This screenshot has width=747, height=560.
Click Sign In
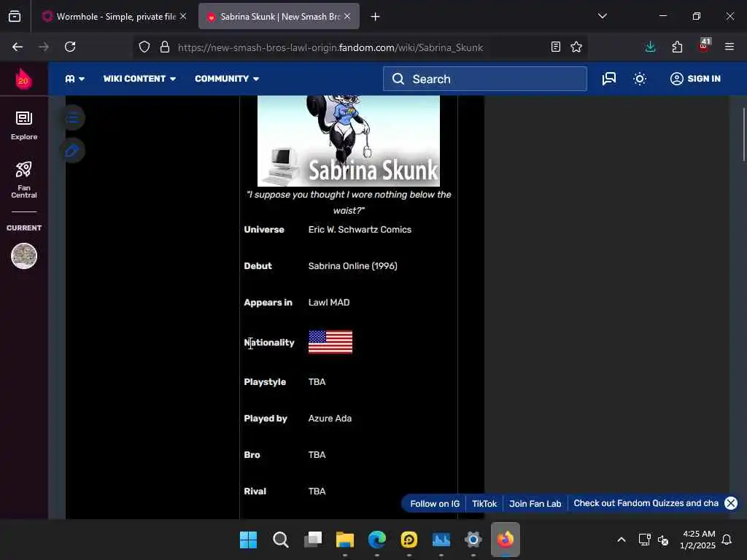[695, 79]
